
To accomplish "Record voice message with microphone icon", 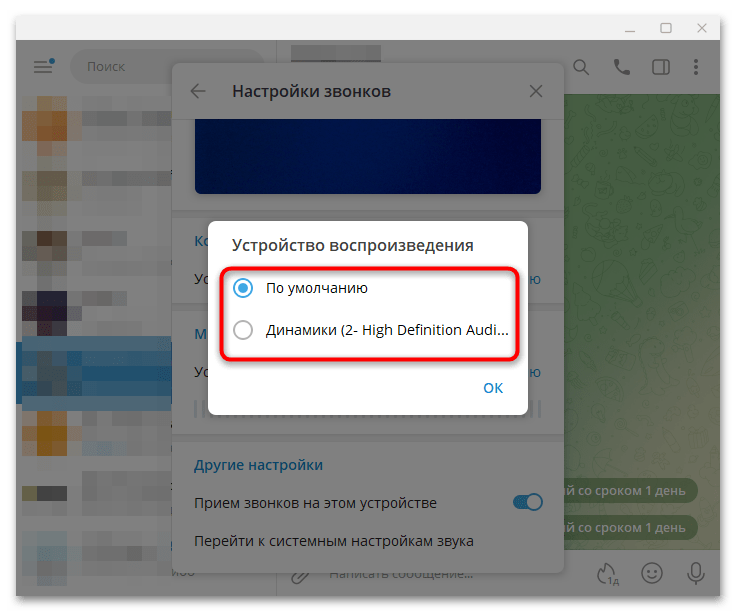I will click(695, 573).
